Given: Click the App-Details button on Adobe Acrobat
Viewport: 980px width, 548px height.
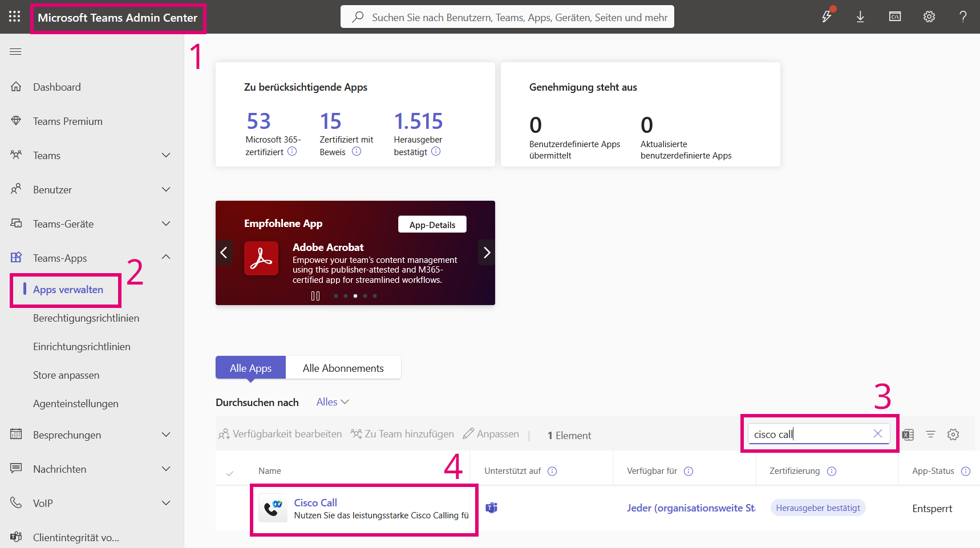Looking at the screenshot, I should point(432,224).
